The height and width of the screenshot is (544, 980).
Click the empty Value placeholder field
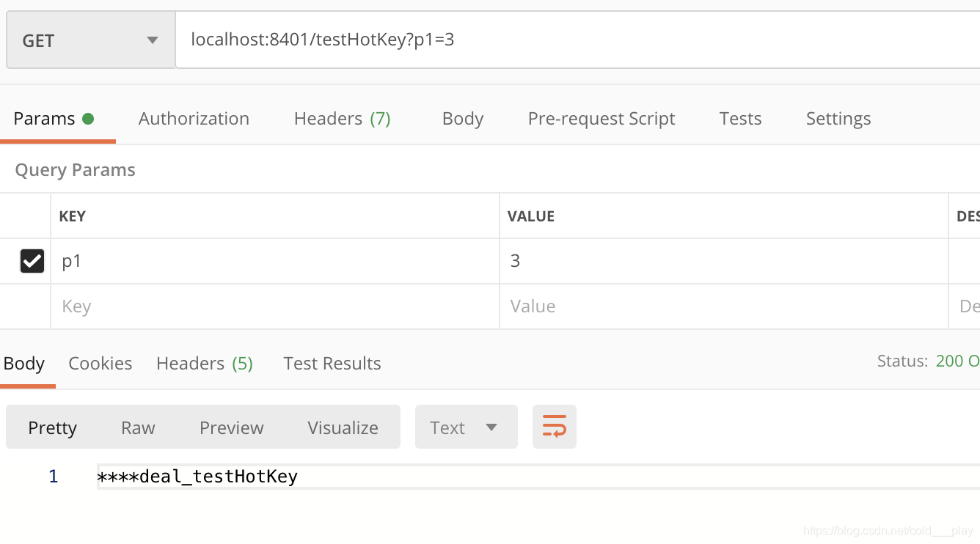pyautogui.click(x=724, y=306)
